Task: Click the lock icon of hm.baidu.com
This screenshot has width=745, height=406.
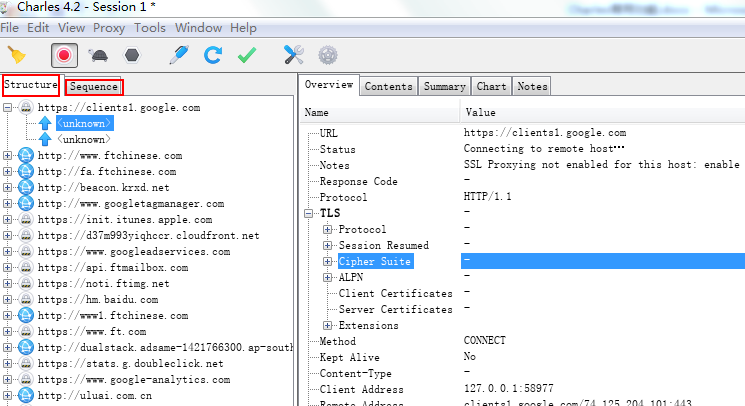Action: pos(26,299)
